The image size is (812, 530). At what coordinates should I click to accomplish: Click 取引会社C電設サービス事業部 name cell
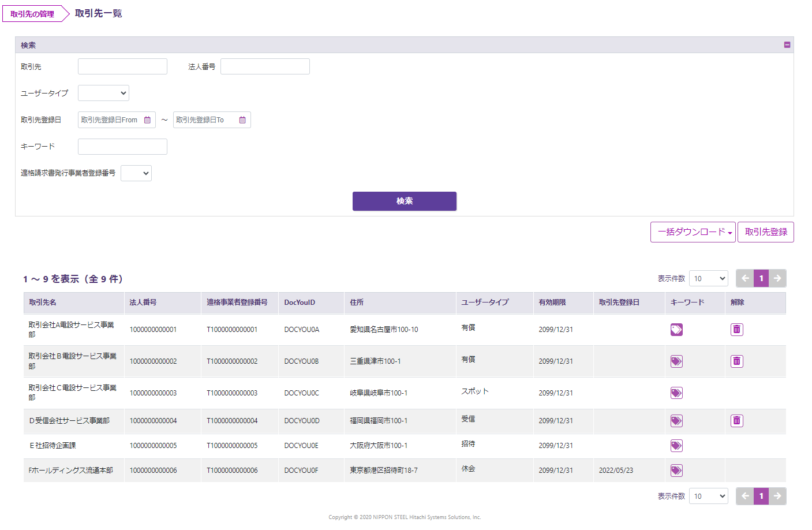tap(73, 393)
